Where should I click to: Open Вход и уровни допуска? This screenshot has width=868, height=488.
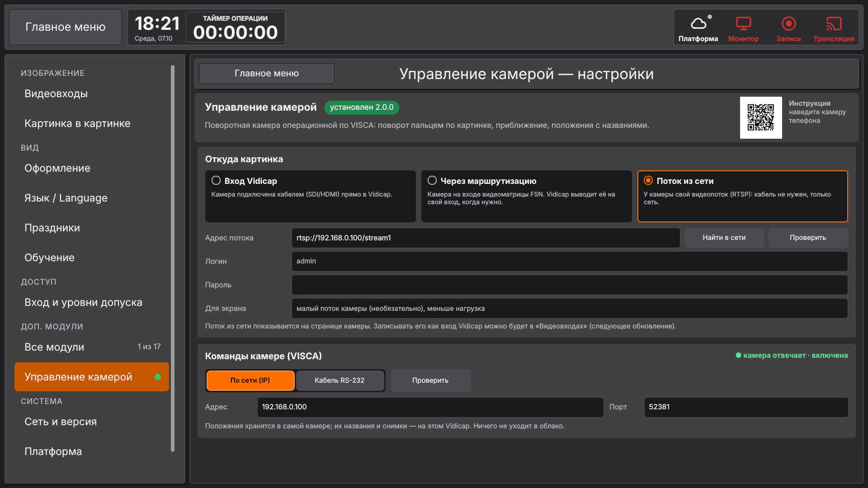[91, 302]
